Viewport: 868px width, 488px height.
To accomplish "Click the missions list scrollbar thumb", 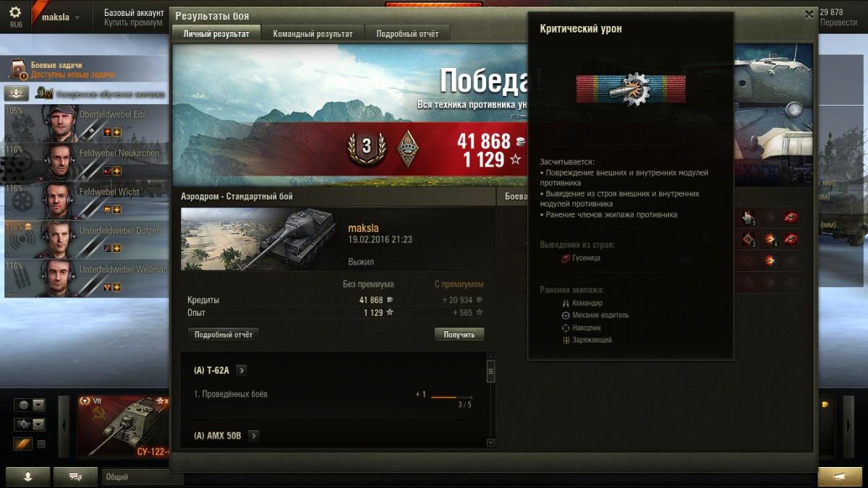I will (x=491, y=372).
